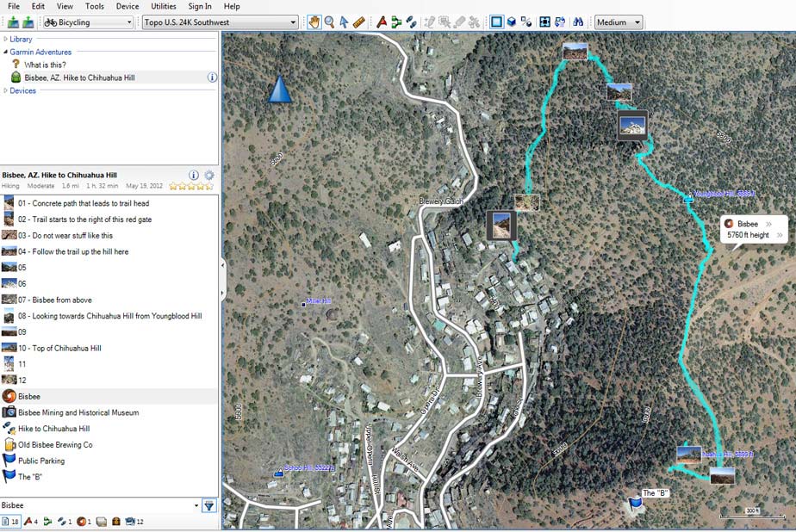The image size is (796, 532).
Task: Click the rotate map orientation icon
Action: tap(559, 22)
